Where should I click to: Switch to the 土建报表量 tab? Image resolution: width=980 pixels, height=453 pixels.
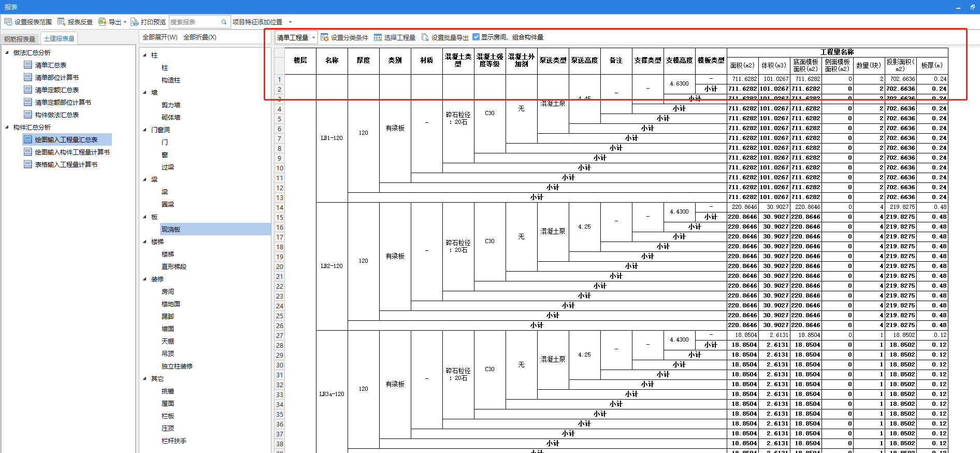click(x=59, y=38)
